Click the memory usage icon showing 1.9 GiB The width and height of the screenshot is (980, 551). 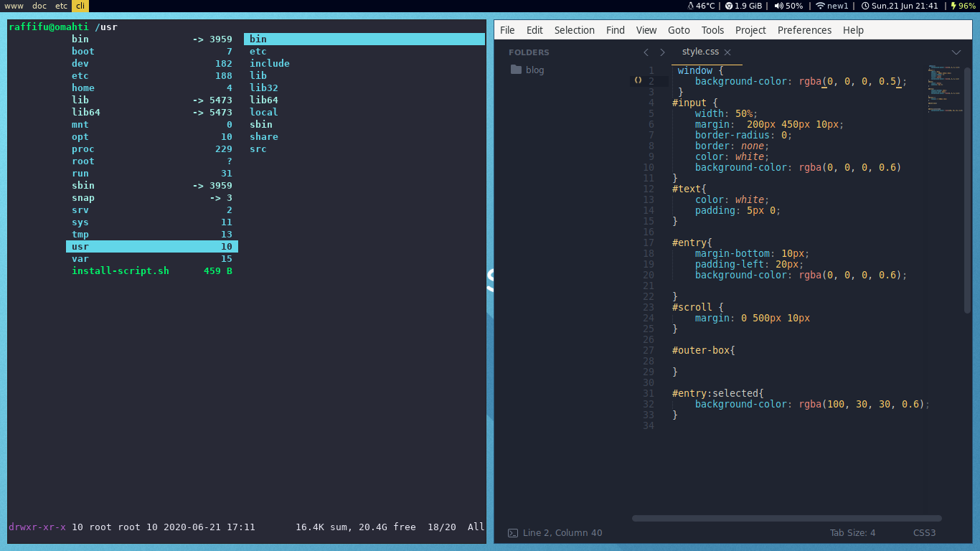(x=729, y=6)
